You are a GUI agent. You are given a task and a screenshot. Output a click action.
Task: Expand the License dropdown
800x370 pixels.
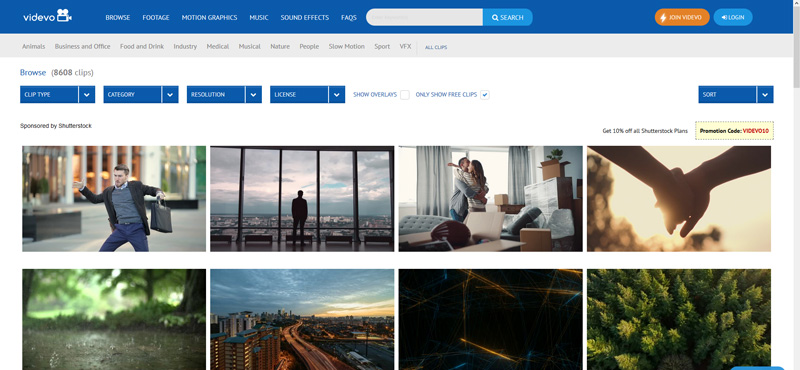[307, 94]
